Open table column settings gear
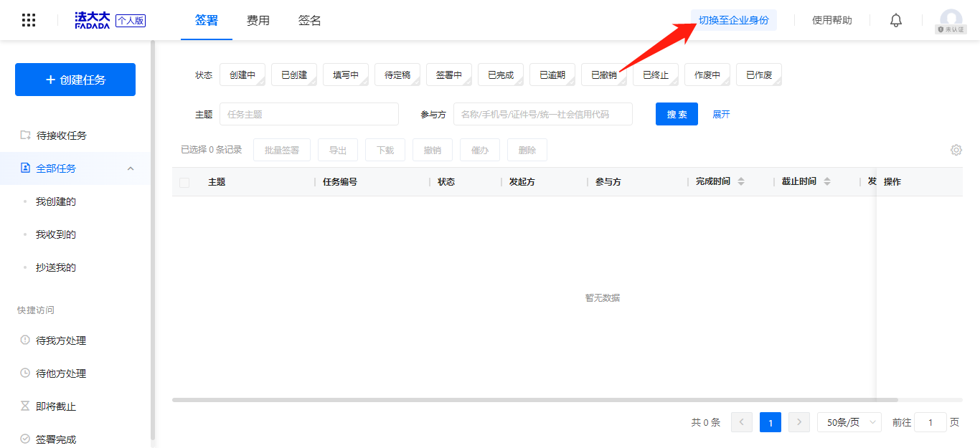The image size is (980, 448). click(956, 150)
